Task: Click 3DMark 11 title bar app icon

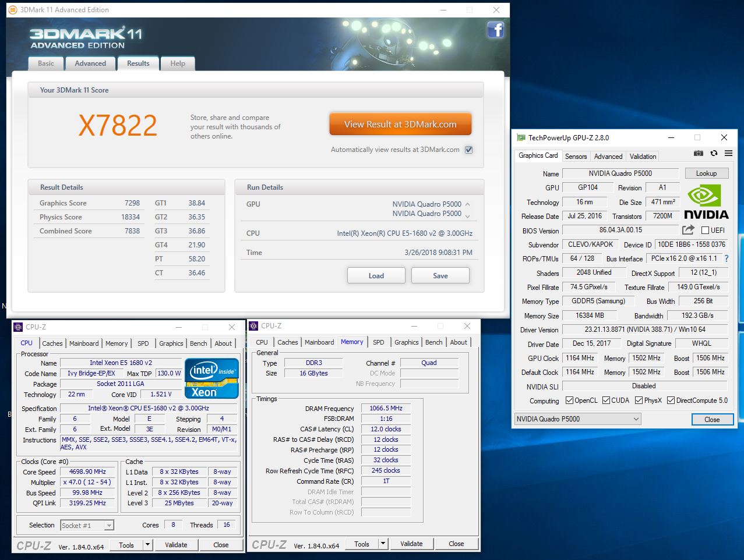Action: point(13,10)
